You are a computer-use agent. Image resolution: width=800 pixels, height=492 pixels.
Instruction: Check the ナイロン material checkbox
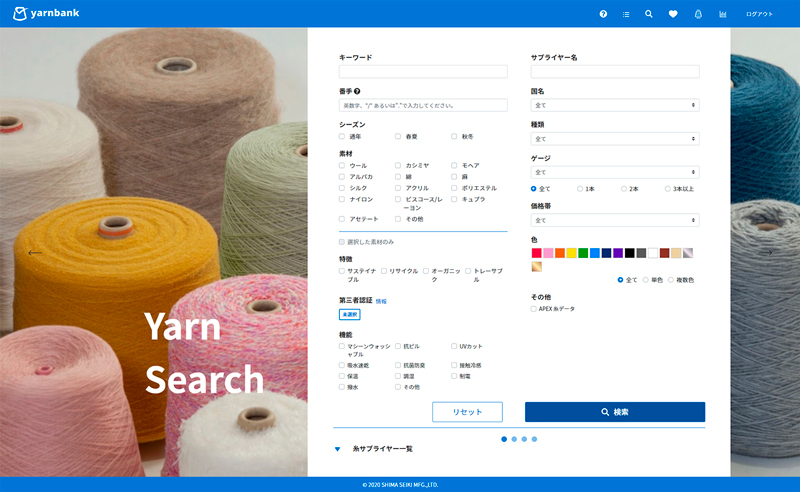(x=342, y=199)
